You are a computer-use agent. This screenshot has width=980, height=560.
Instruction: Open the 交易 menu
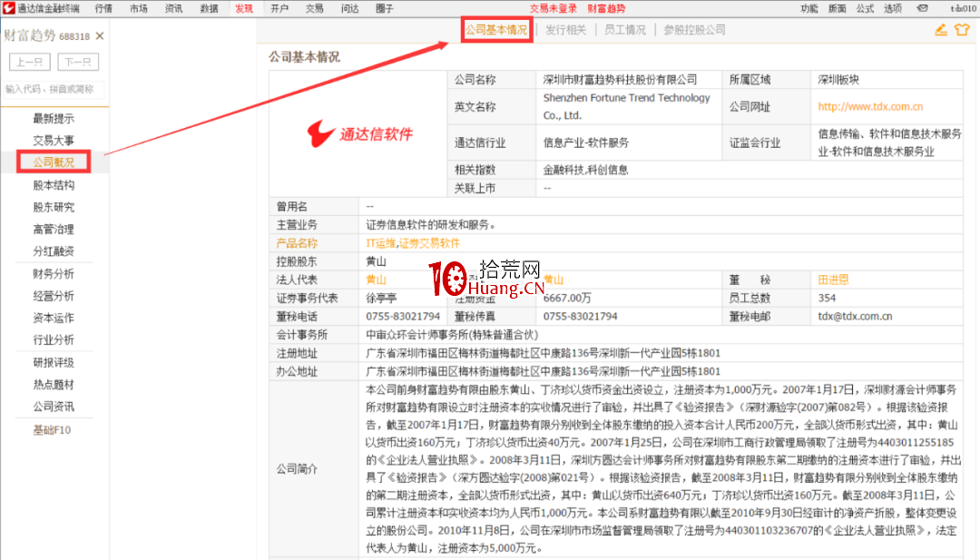pos(314,8)
